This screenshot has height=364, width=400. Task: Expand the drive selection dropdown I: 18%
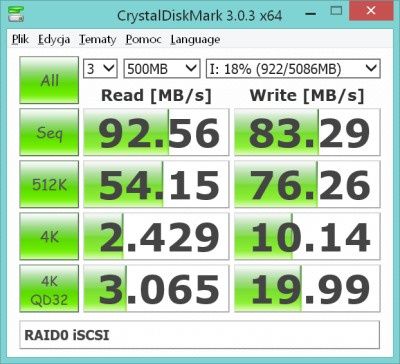click(293, 69)
